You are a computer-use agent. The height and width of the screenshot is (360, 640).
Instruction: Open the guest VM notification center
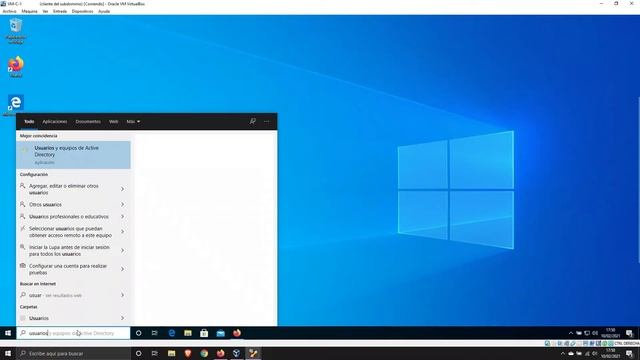629,333
